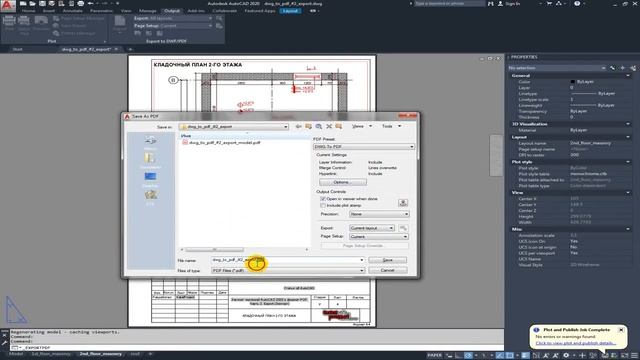Click the Save button in dialog
Screen dimensions: 640x360
coord(387,260)
